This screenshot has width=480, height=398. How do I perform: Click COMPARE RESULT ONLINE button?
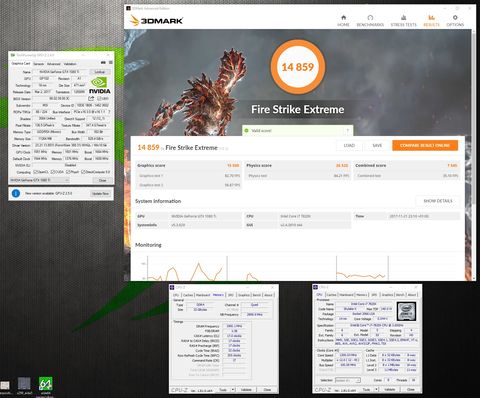pyautogui.click(x=425, y=145)
